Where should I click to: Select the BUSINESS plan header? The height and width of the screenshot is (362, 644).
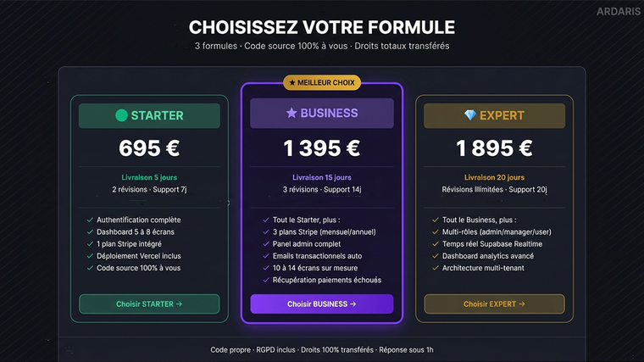point(321,113)
